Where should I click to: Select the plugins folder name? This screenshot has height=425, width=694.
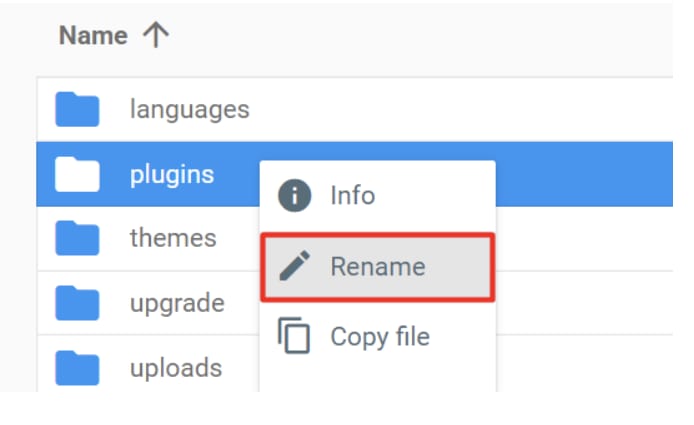(172, 175)
